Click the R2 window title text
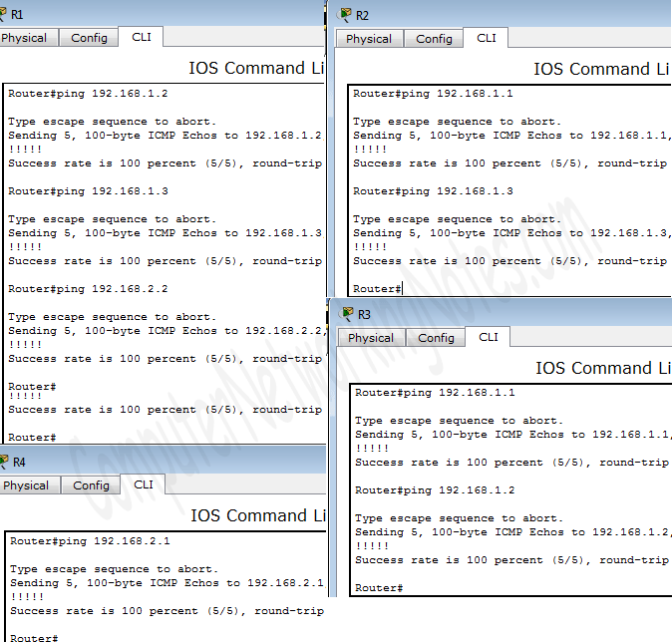The height and width of the screenshot is (642, 672). coord(362,16)
